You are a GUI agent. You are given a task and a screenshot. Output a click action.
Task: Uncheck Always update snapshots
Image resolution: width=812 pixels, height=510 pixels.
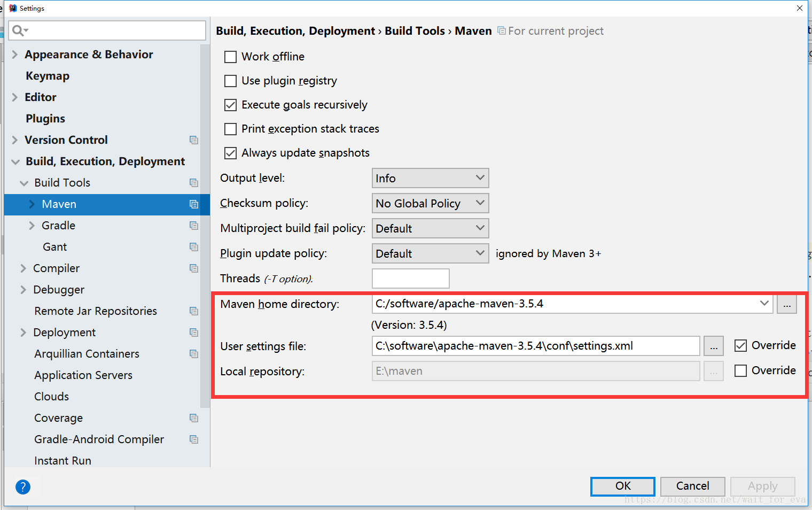point(230,153)
